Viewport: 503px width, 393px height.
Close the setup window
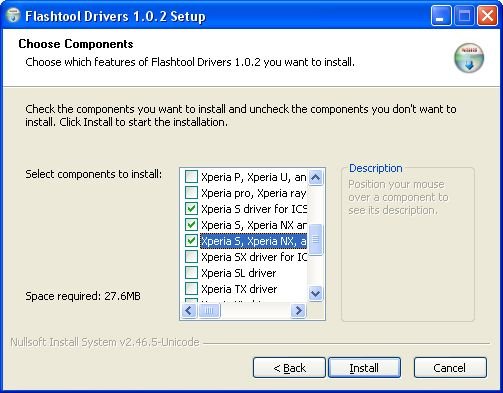tap(487, 15)
